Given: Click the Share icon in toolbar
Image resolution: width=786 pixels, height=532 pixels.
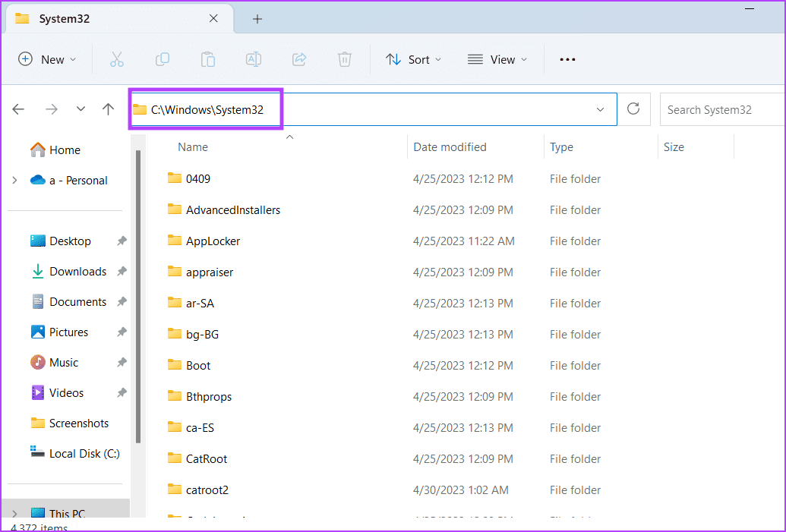Looking at the screenshot, I should [299, 59].
